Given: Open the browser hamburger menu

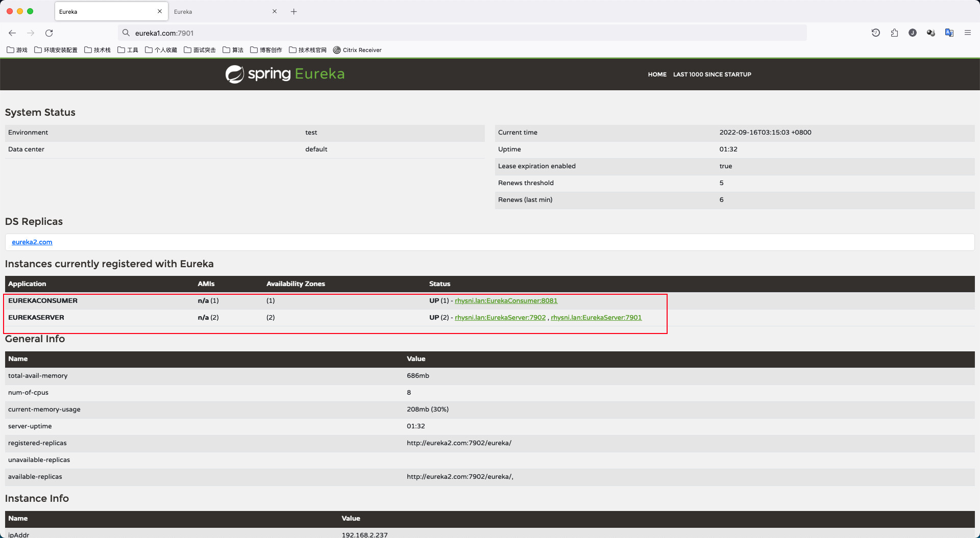Looking at the screenshot, I should [968, 33].
